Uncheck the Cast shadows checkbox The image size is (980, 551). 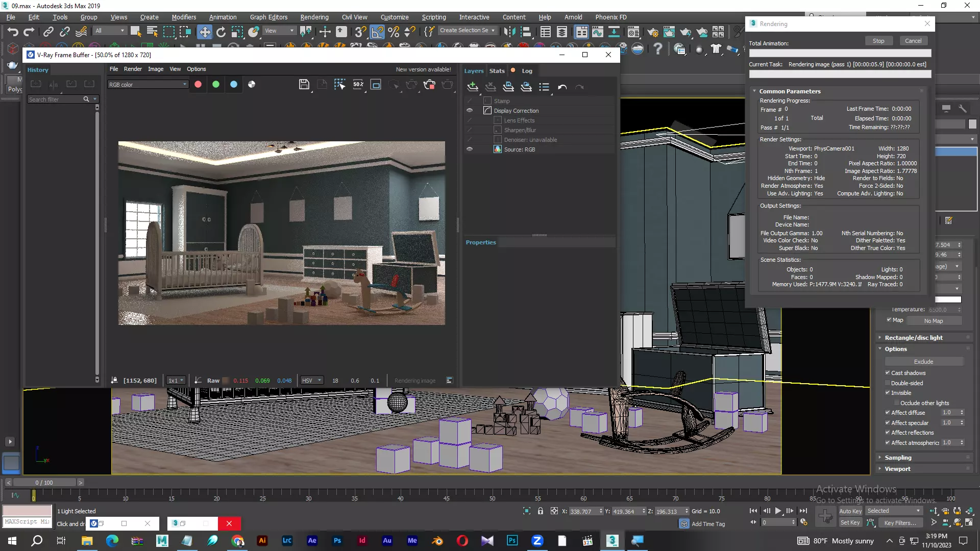pyautogui.click(x=888, y=373)
